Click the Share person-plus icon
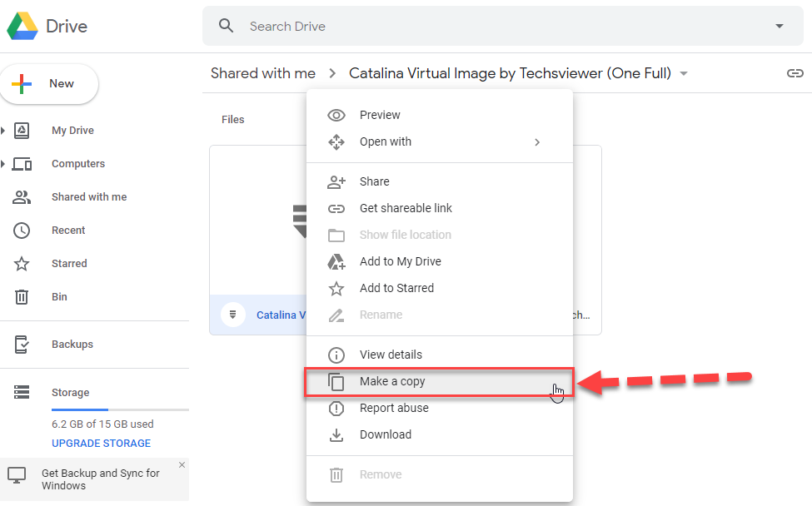This screenshot has width=812, height=506. (x=336, y=181)
